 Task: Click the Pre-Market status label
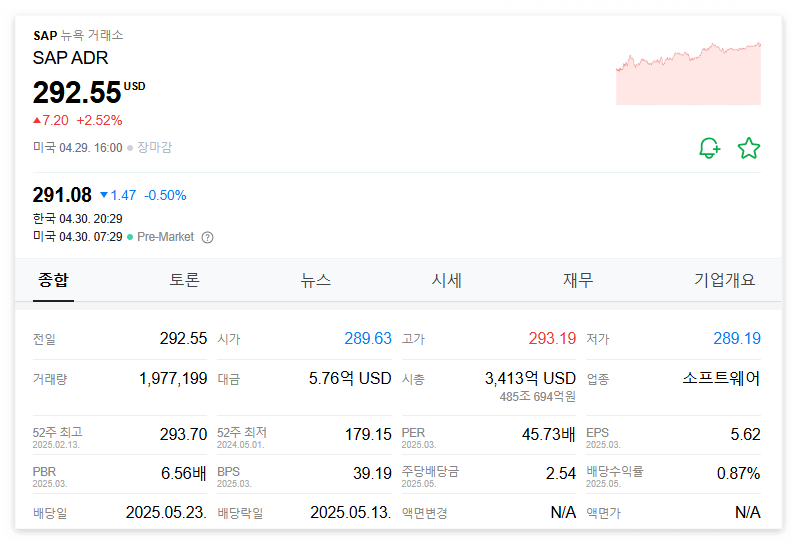165,237
